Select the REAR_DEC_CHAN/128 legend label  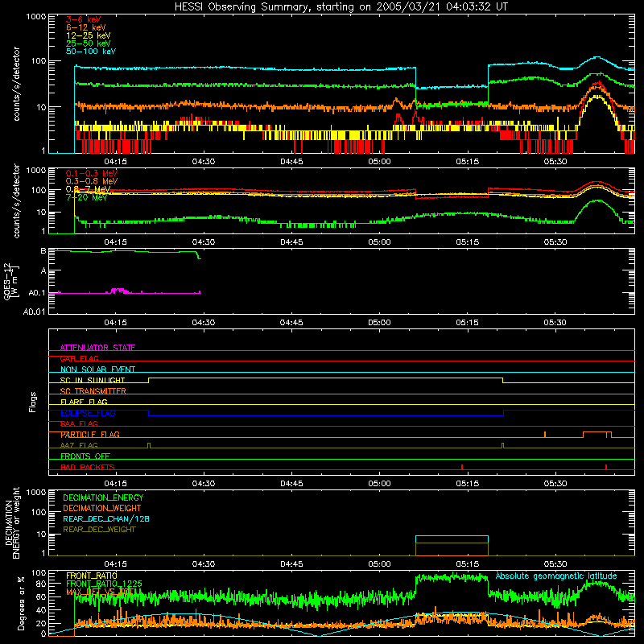(106, 518)
